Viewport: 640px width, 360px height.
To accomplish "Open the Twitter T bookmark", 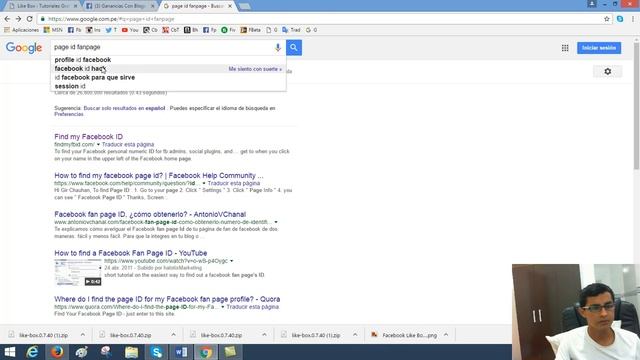I will (111, 30).
